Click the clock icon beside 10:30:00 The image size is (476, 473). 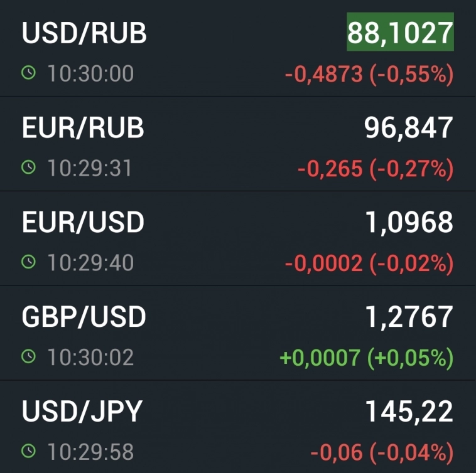tap(28, 73)
